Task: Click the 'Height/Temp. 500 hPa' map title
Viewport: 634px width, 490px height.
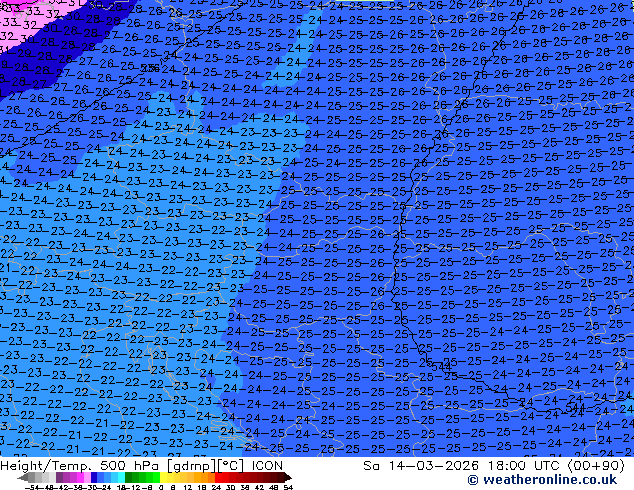Action: pos(82,466)
